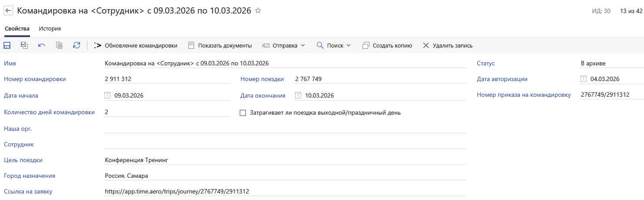Refresh the record with circular arrows
The height and width of the screenshot is (200, 644).
tap(77, 45)
